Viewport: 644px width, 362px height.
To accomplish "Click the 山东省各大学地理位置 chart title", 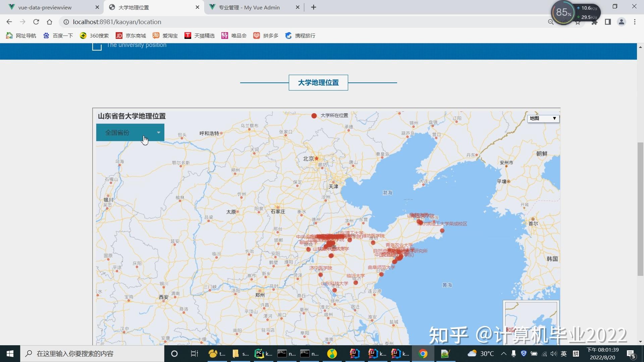I will (132, 116).
